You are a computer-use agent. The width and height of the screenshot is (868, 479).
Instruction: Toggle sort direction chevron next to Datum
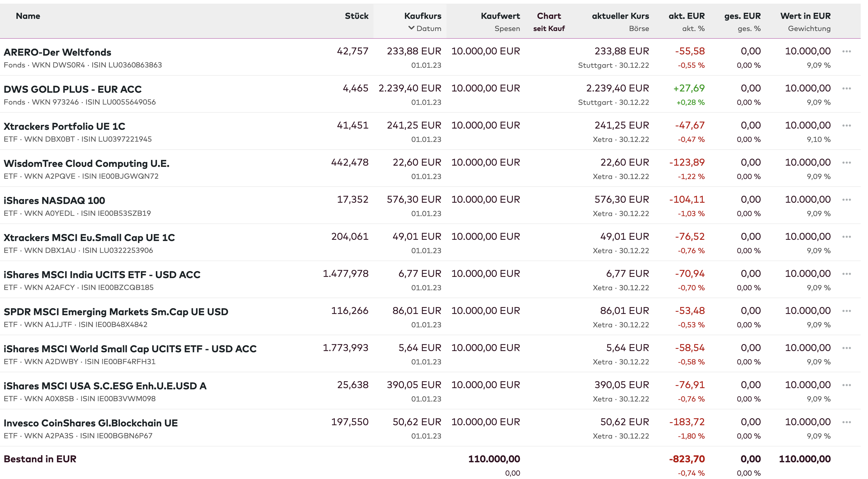pos(411,28)
